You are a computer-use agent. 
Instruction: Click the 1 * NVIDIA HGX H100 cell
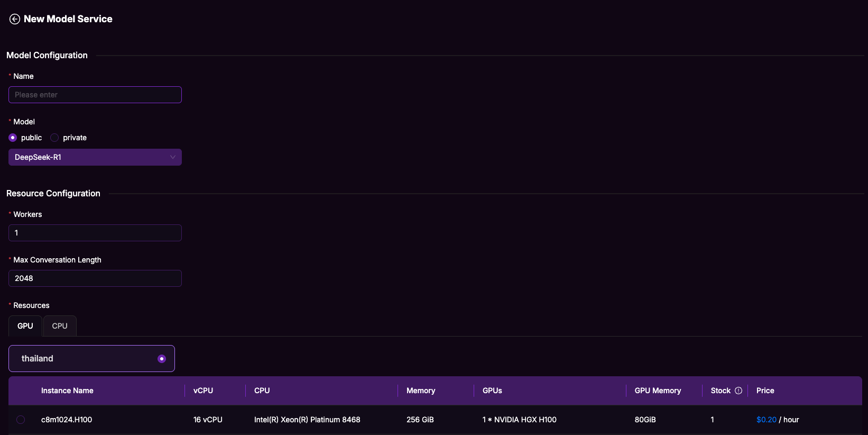coord(519,420)
